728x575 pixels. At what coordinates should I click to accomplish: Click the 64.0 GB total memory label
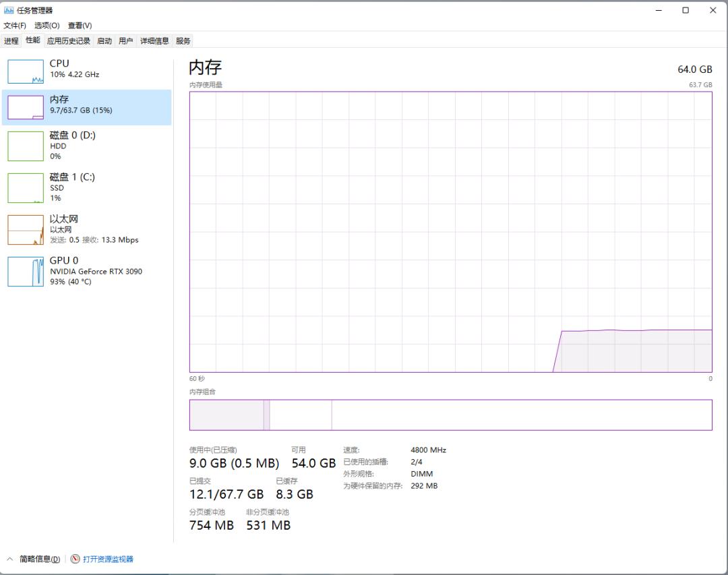(x=694, y=69)
